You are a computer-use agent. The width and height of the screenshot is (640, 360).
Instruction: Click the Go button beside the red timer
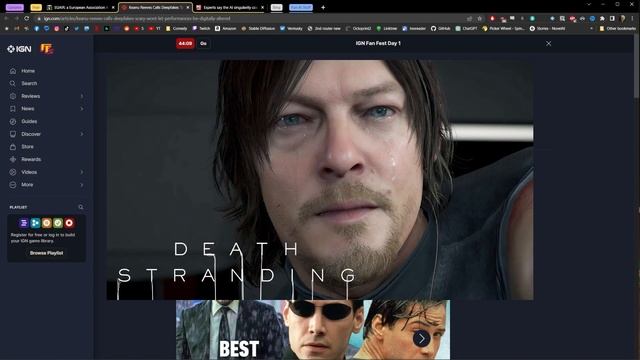point(203,43)
